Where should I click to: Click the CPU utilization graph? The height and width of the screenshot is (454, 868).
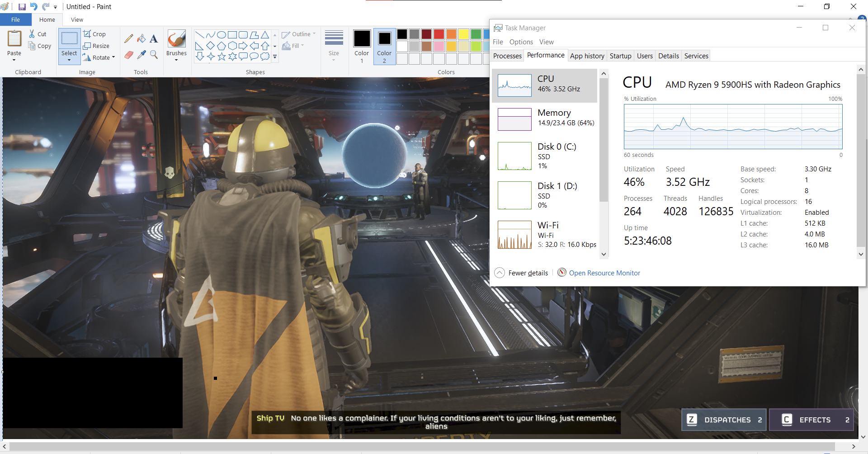733,127
